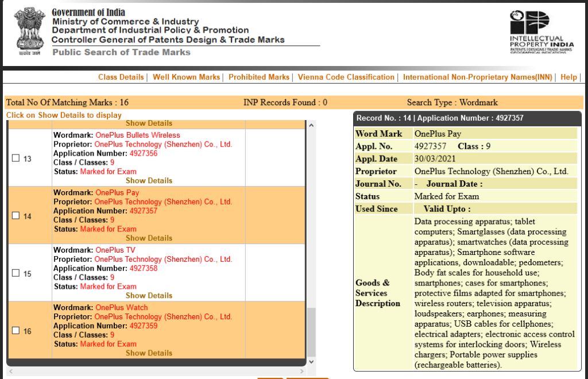Open the Class Details menu link
Screen dimensions: 588x379
click(121, 77)
